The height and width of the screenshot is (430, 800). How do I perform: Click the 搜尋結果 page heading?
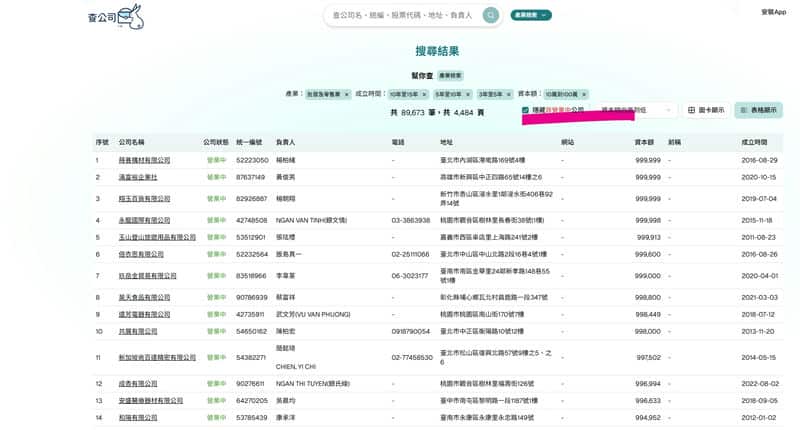(x=437, y=51)
